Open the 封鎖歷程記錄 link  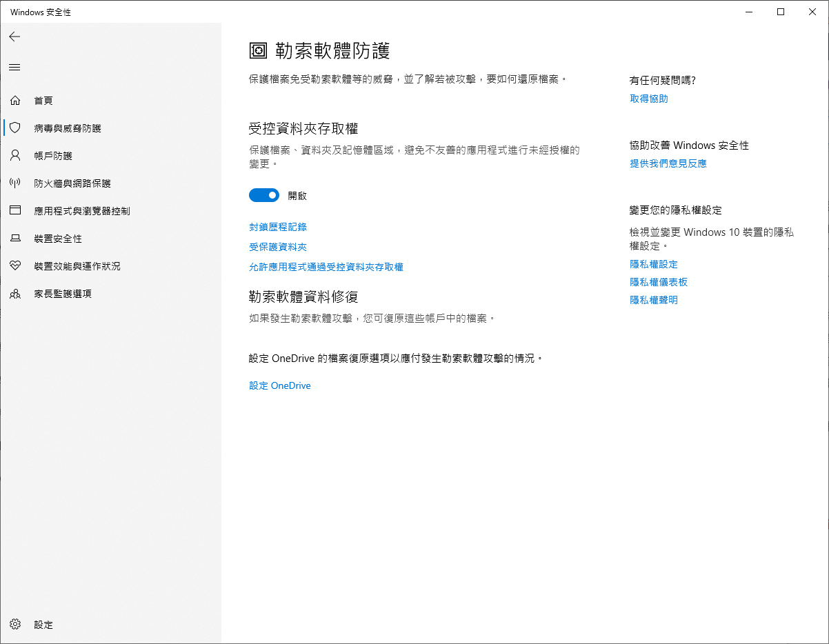pyautogui.click(x=277, y=227)
